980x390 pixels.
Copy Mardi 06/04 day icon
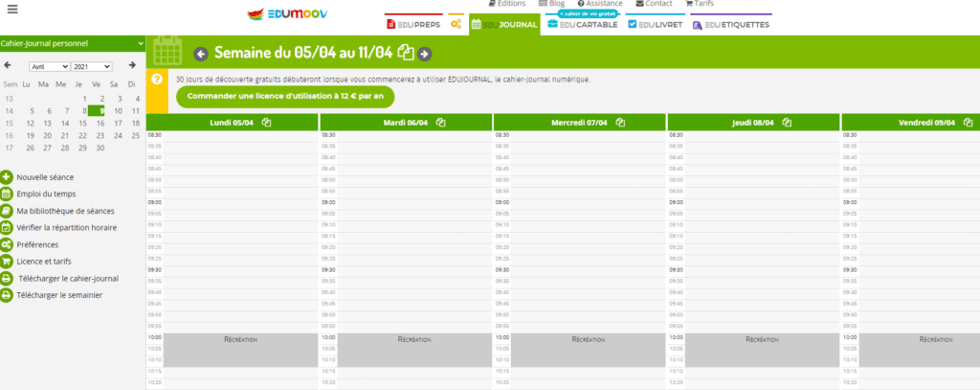(441, 123)
